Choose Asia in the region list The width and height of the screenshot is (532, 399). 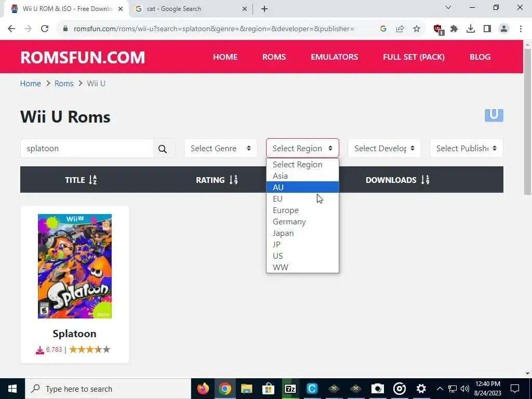pos(303,176)
